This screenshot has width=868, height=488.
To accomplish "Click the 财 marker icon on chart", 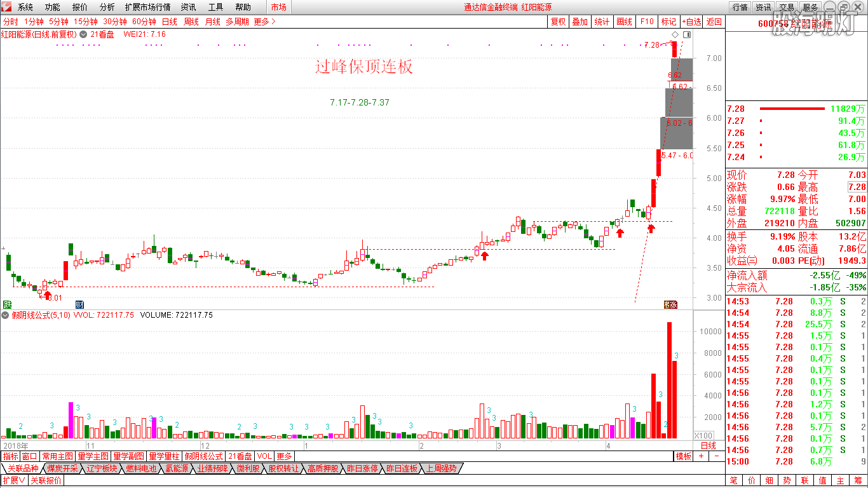I will [79, 304].
